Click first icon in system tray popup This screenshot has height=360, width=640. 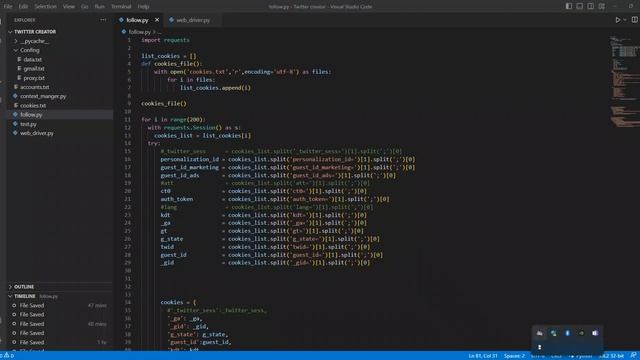tap(540, 333)
